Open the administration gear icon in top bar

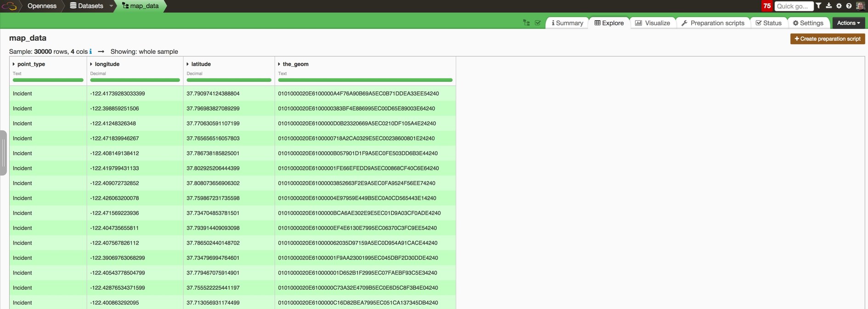pyautogui.click(x=839, y=6)
